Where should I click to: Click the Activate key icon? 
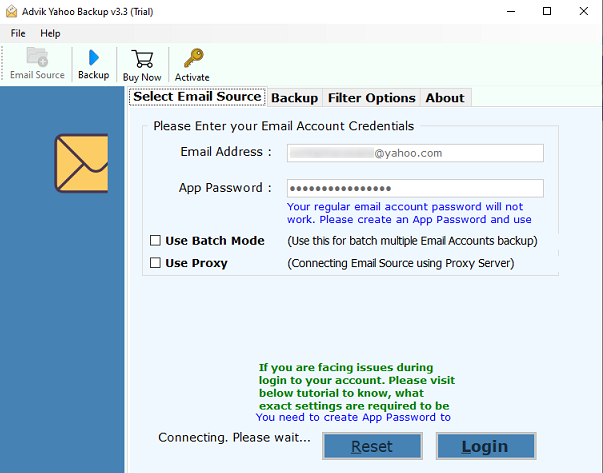pos(193,58)
